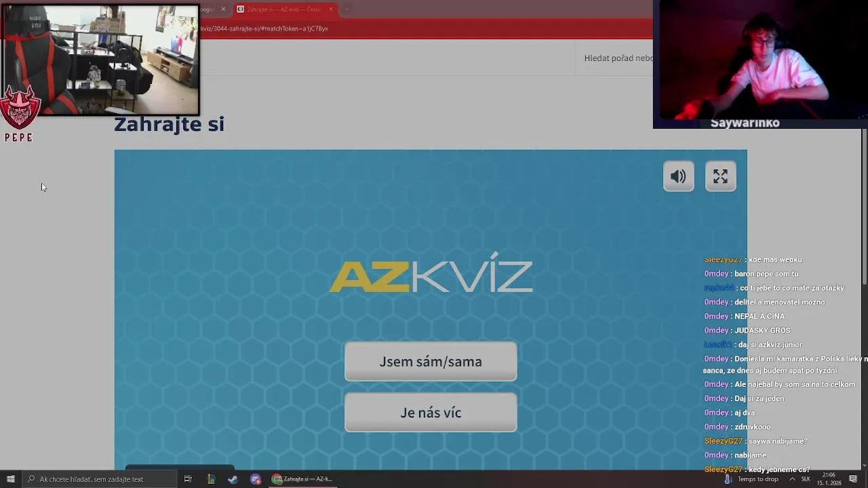This screenshot has width=868, height=488.
Task: Click the "Zahrajte si" page heading
Action: pos(169,124)
